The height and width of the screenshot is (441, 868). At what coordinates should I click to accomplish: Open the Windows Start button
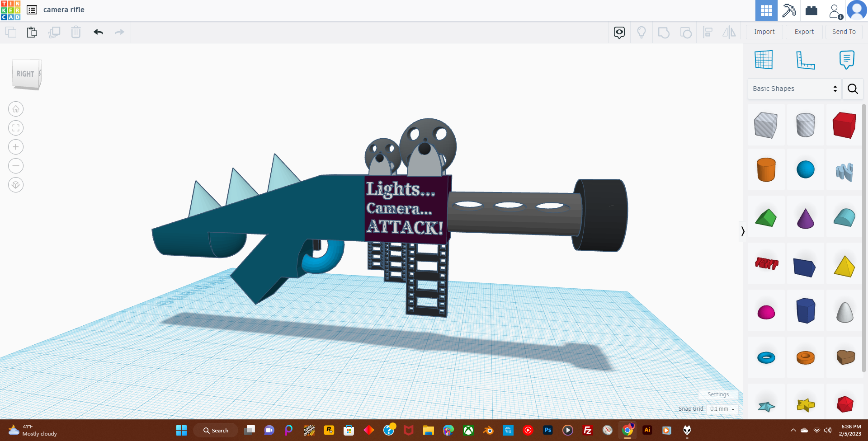pyautogui.click(x=181, y=430)
